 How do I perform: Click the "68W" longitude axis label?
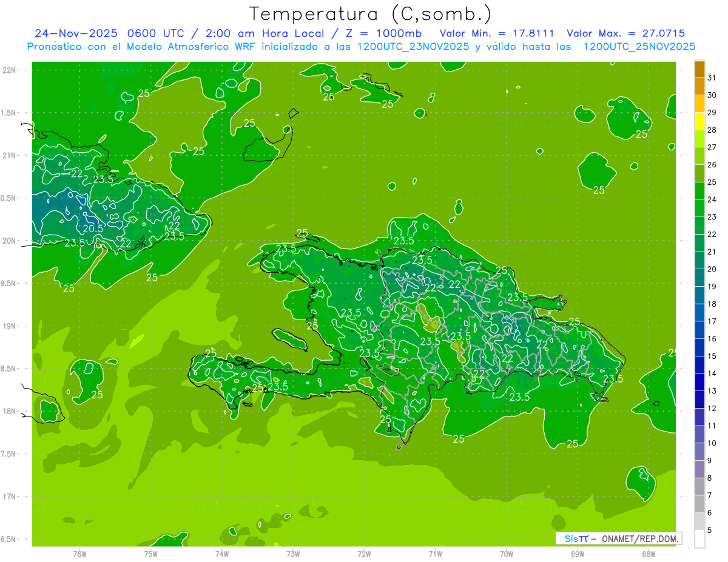pyautogui.click(x=649, y=554)
